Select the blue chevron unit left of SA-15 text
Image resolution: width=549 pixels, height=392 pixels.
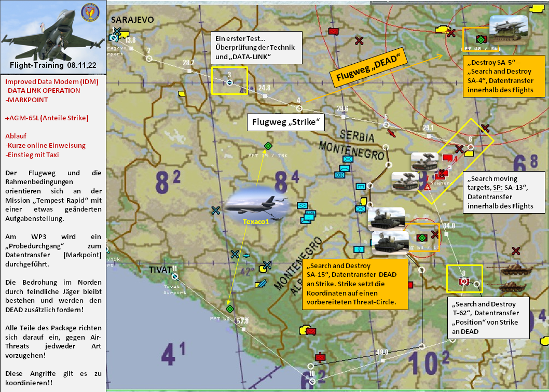pos(359,249)
